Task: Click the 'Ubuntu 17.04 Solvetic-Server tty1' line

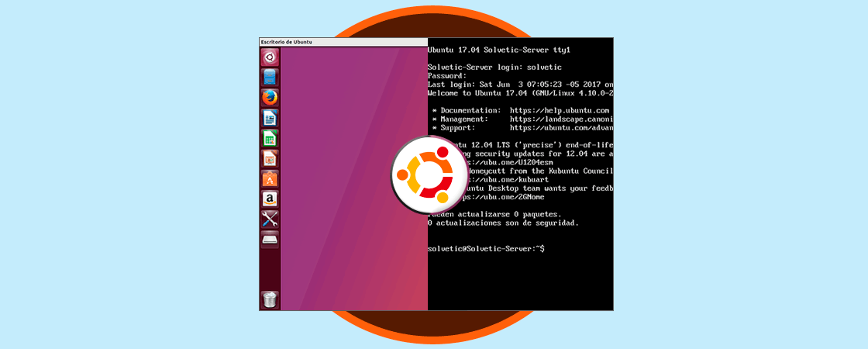Action: coord(499,50)
